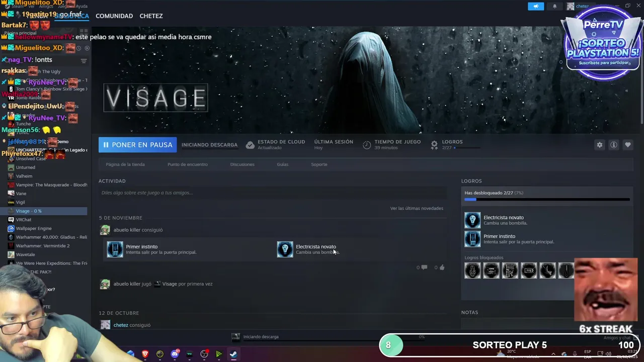Image resolution: width=644 pixels, height=362 pixels.
Task: Click Electricista novato achievement icon in activity feed
Action: (x=285, y=249)
